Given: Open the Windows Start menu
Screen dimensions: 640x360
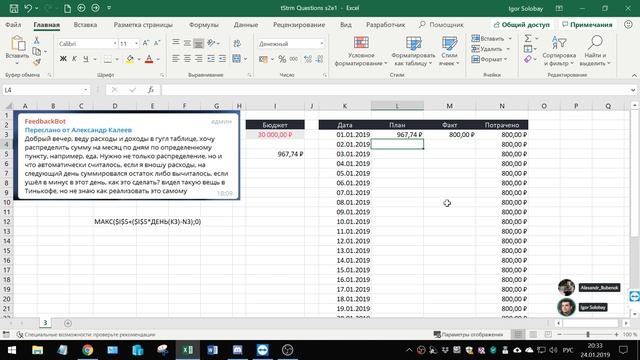Looking at the screenshot, I should [x=12, y=350].
